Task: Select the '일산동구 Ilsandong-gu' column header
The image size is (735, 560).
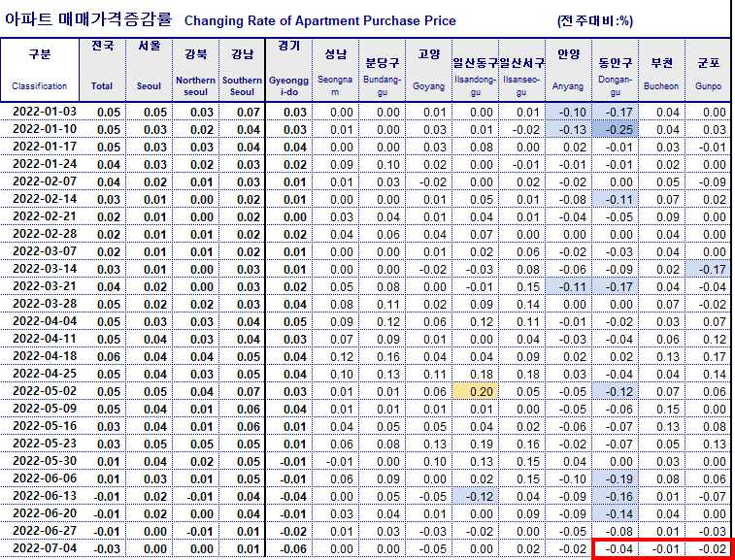Action: tap(476, 70)
